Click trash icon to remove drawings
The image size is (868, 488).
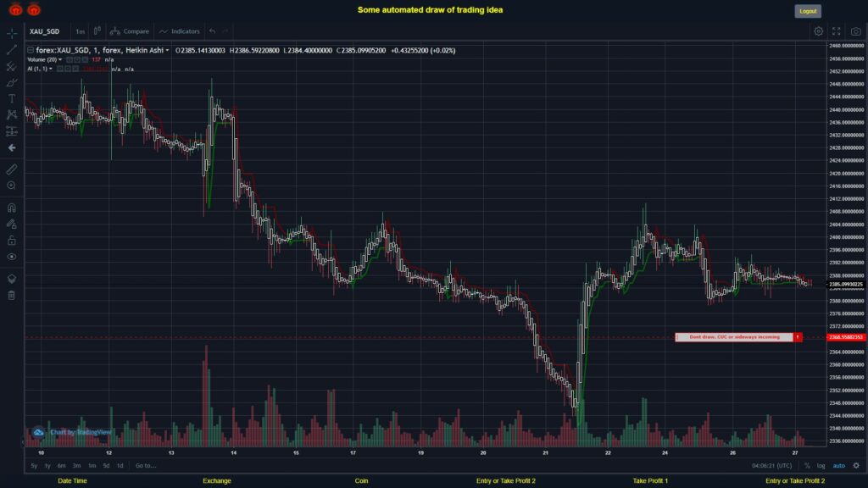tap(12, 295)
